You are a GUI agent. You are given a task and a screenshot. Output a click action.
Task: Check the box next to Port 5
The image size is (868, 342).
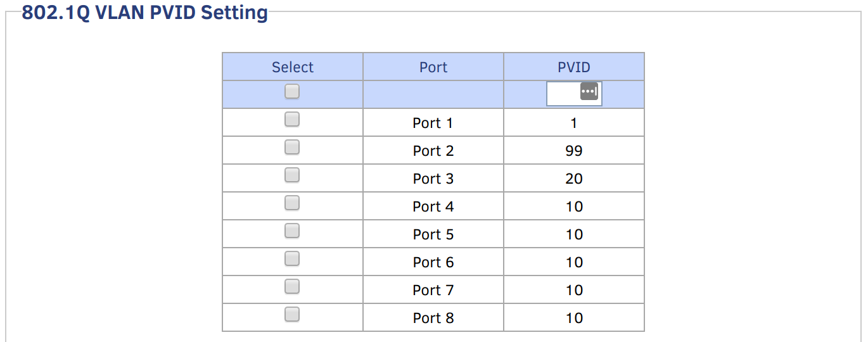tap(292, 231)
